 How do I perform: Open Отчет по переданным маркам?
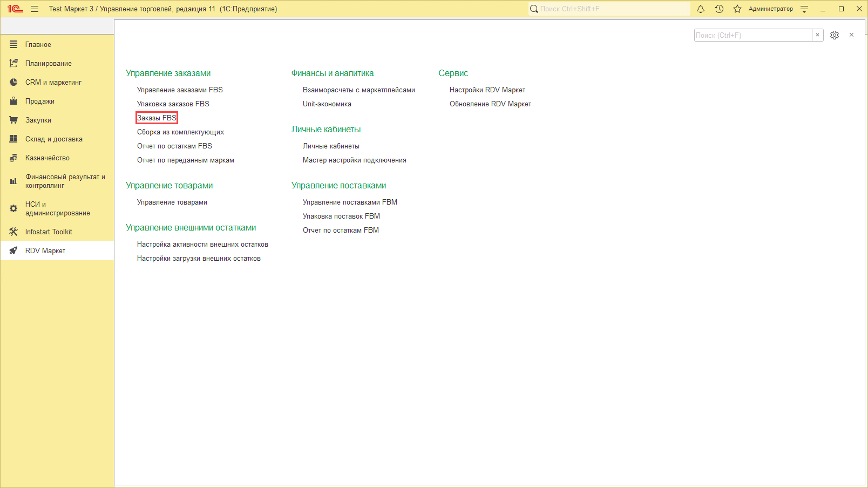(x=186, y=160)
